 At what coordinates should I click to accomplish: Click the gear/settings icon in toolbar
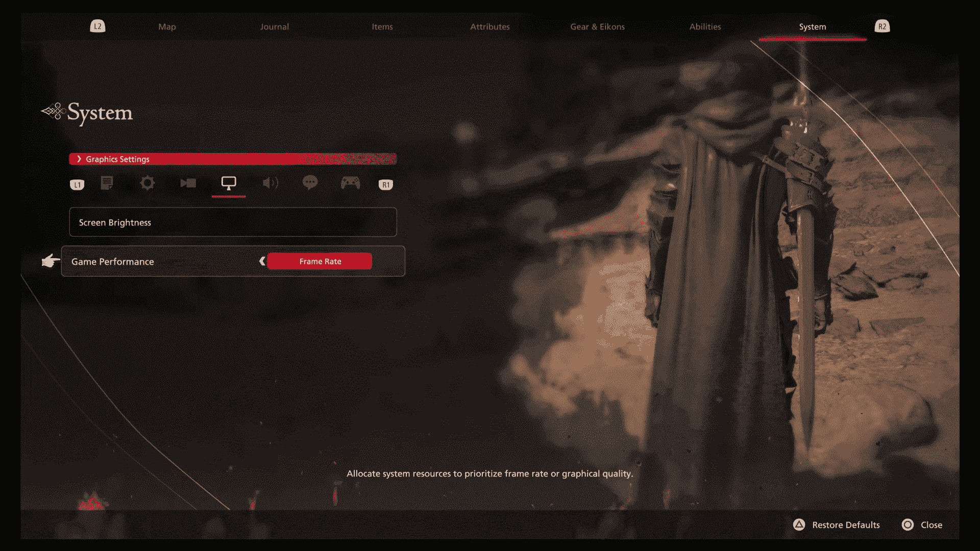[x=148, y=183]
